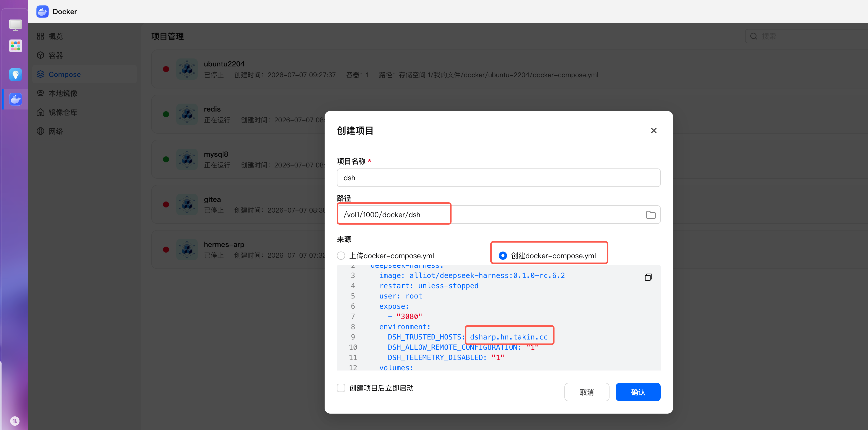Click the redis project icon
Image resolution: width=868 pixels, height=430 pixels.
pos(187,114)
